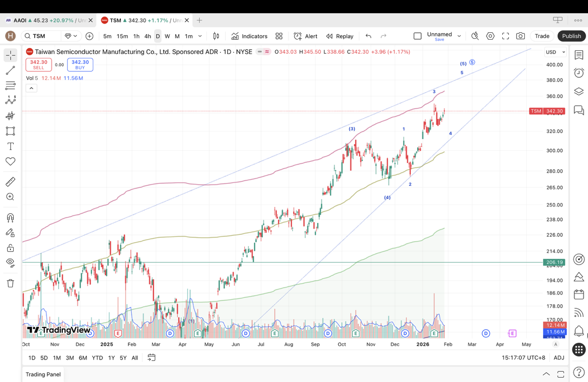Click the red SELL 342.30 button
The width and height of the screenshot is (588, 382).
pyautogui.click(x=39, y=65)
